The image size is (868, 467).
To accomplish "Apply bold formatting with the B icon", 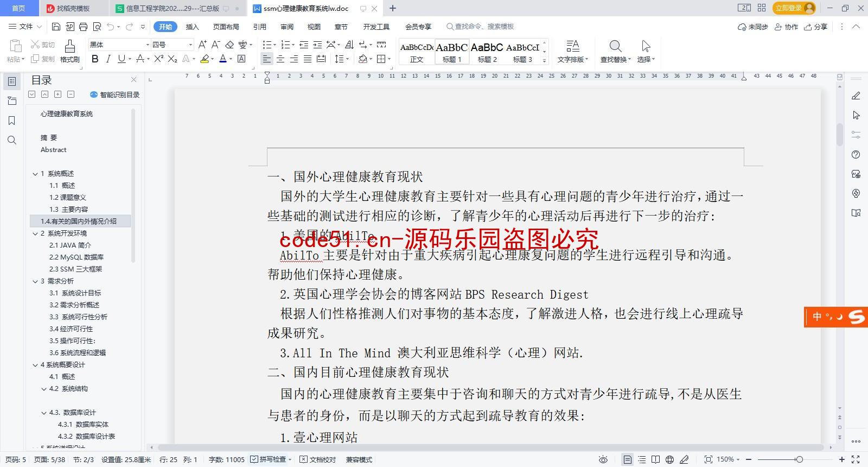I will [95, 59].
